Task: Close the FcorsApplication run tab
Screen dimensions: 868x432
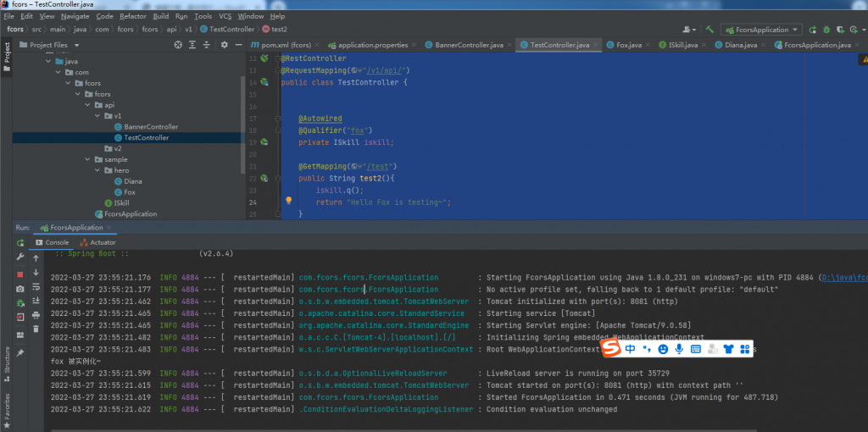Action: click(x=109, y=228)
